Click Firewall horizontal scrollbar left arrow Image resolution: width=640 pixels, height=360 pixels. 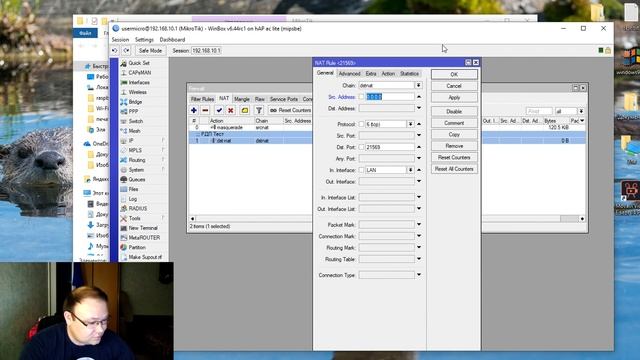[x=193, y=219]
